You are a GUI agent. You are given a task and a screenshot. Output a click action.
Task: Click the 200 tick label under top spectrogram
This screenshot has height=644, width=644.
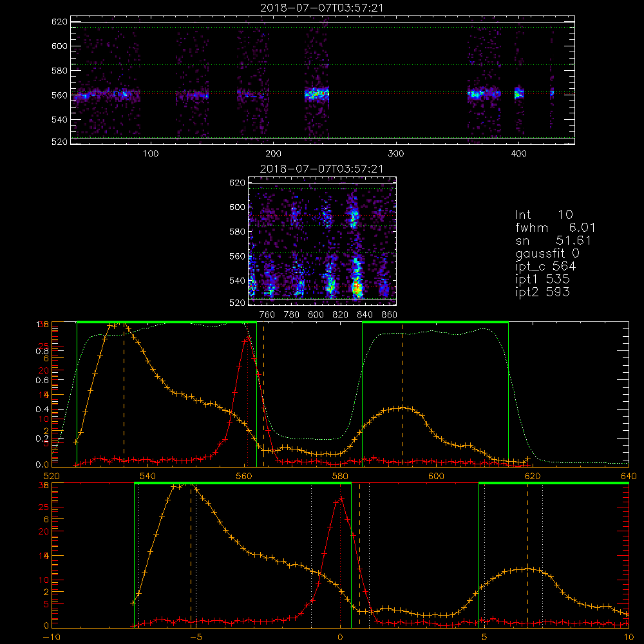pyautogui.click(x=273, y=154)
